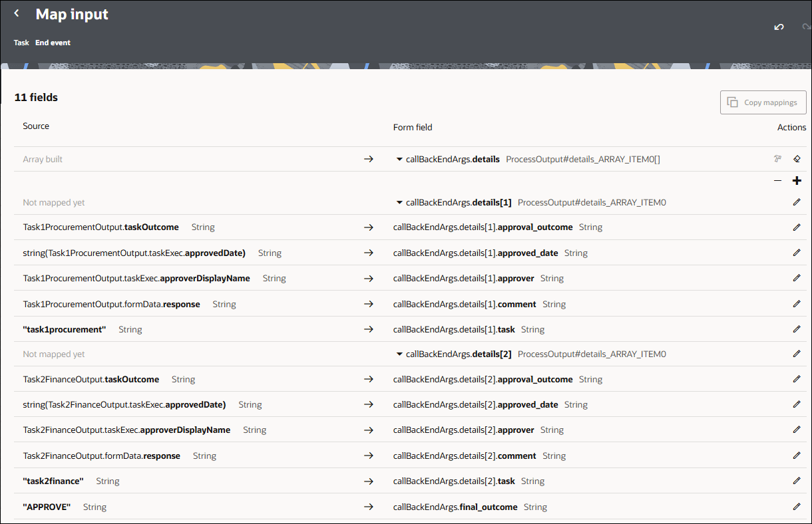Select Task2FinanceOutput.formData.response source

(101, 456)
